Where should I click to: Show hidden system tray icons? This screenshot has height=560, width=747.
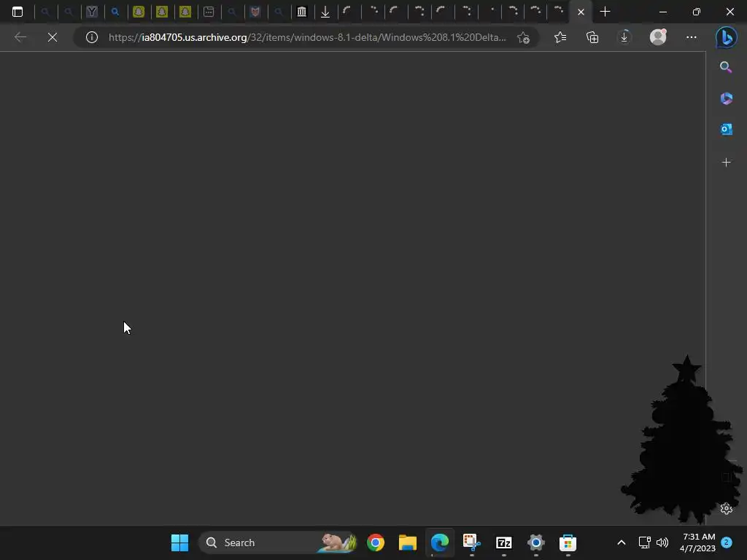coord(622,542)
